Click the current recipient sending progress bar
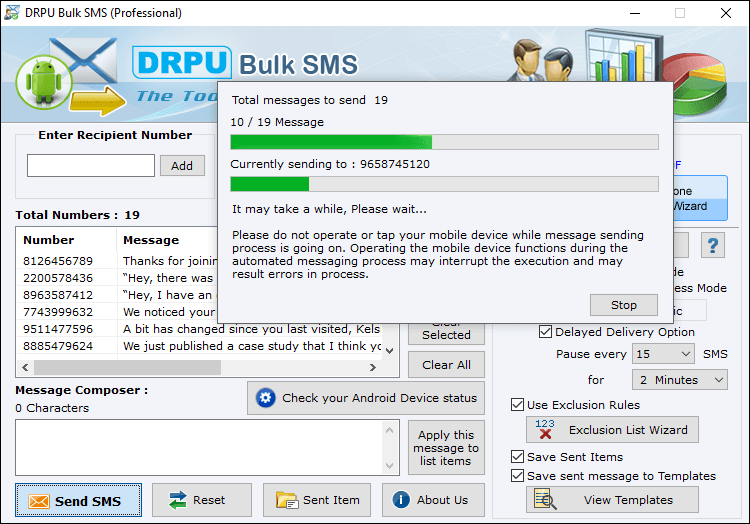Image resolution: width=750 pixels, height=524 pixels. pyautogui.click(x=444, y=184)
